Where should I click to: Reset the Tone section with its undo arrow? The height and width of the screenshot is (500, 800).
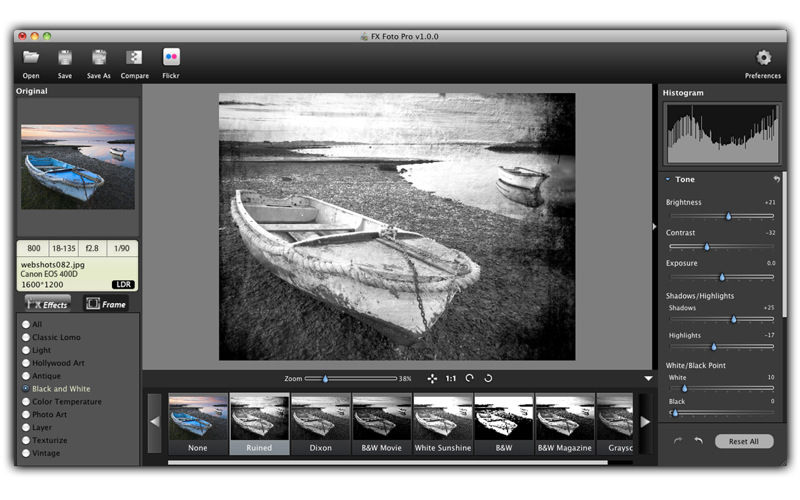[x=777, y=179]
